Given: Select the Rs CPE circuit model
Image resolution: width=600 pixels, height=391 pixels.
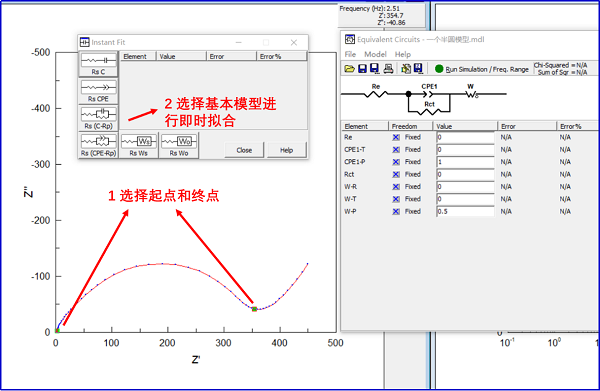Looking at the screenshot, I should point(98,91).
